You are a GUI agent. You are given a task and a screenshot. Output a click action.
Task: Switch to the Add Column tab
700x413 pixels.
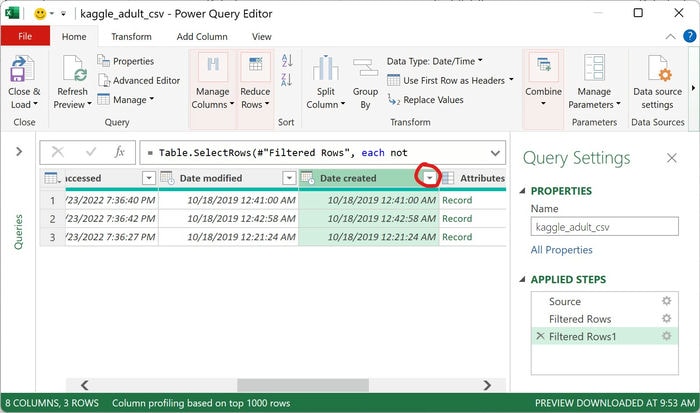[x=202, y=37]
